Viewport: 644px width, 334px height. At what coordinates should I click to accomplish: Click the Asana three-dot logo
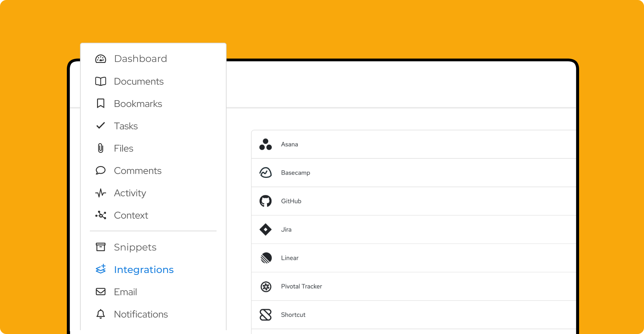click(265, 145)
